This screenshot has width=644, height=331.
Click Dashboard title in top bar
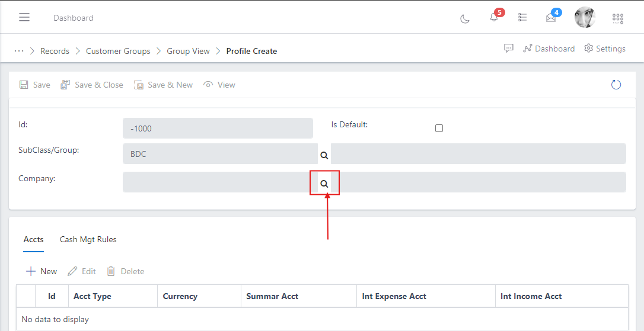tap(73, 18)
